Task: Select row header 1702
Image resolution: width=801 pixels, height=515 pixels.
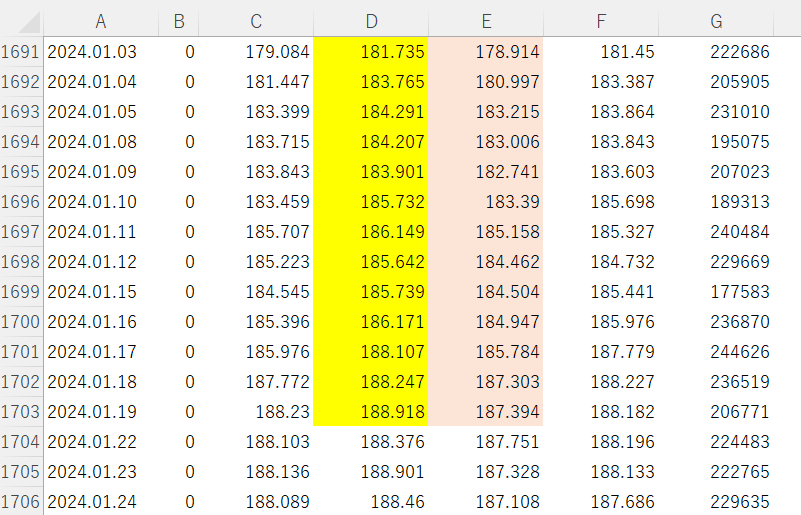Action: click(21, 382)
